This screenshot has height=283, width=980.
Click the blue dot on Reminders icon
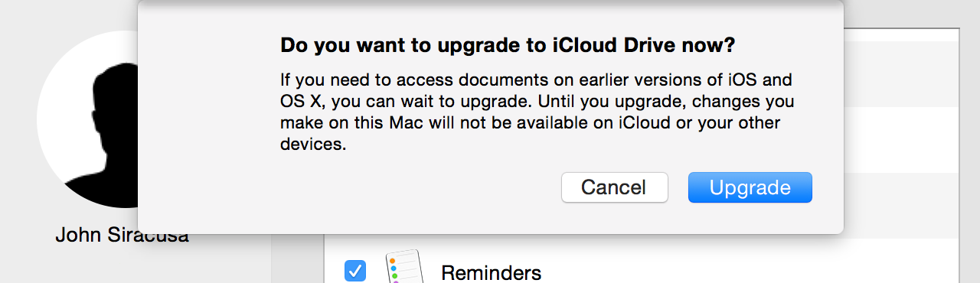click(394, 268)
